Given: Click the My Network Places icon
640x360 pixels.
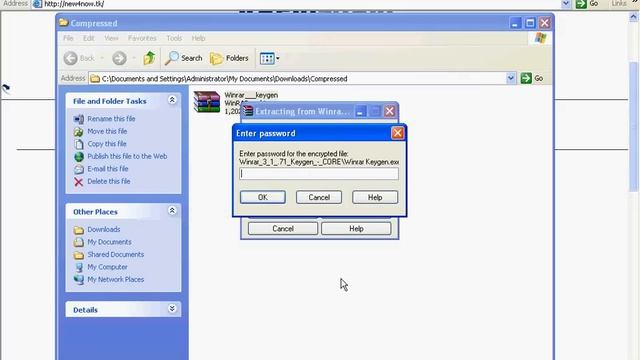Looking at the screenshot, I should click(x=79, y=280).
